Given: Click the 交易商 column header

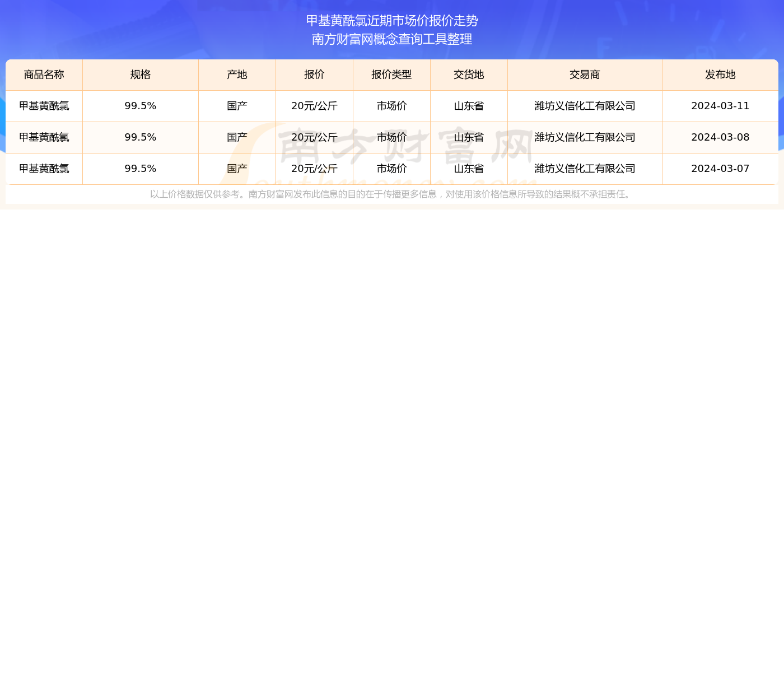Looking at the screenshot, I should [x=585, y=75].
